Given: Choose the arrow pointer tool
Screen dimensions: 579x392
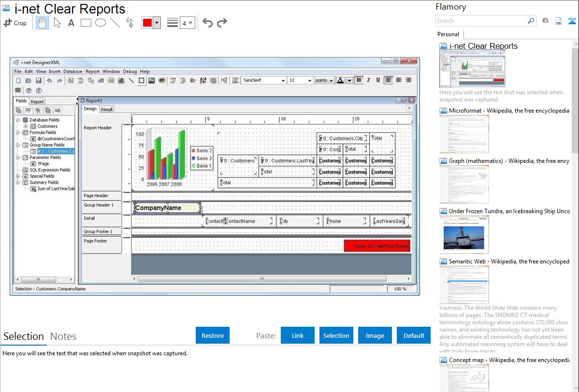Looking at the screenshot, I should [x=57, y=23].
